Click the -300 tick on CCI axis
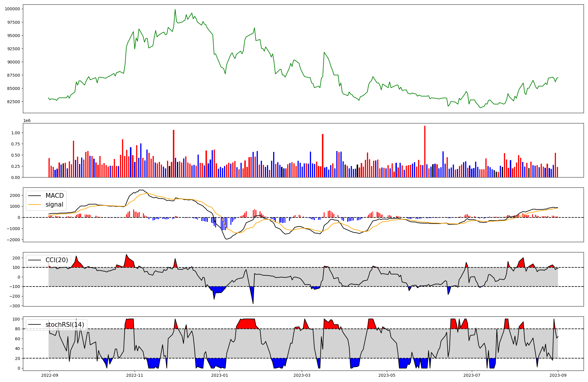 coord(15,306)
